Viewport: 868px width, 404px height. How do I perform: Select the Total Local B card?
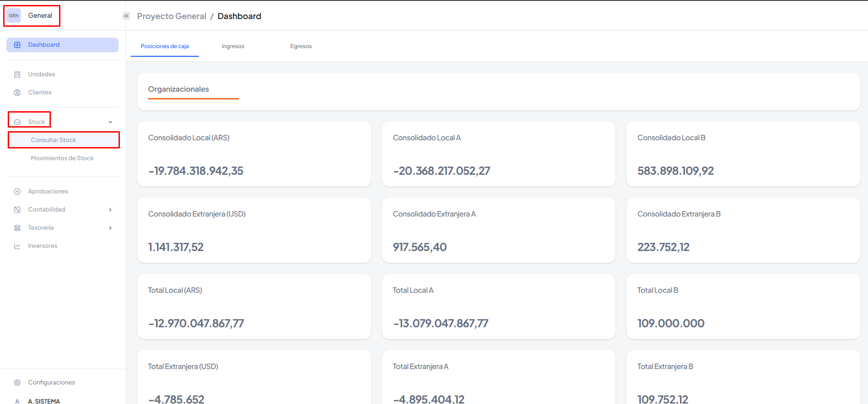[x=743, y=306]
